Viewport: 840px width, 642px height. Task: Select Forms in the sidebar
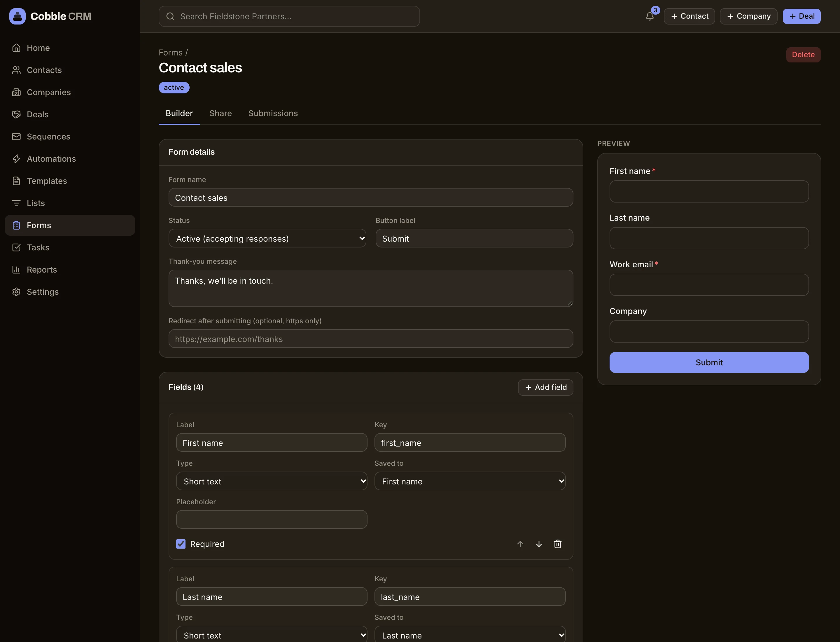pyautogui.click(x=70, y=225)
